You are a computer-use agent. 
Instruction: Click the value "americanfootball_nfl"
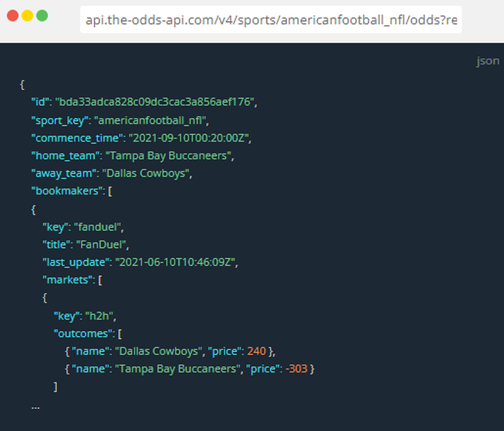click(150, 120)
